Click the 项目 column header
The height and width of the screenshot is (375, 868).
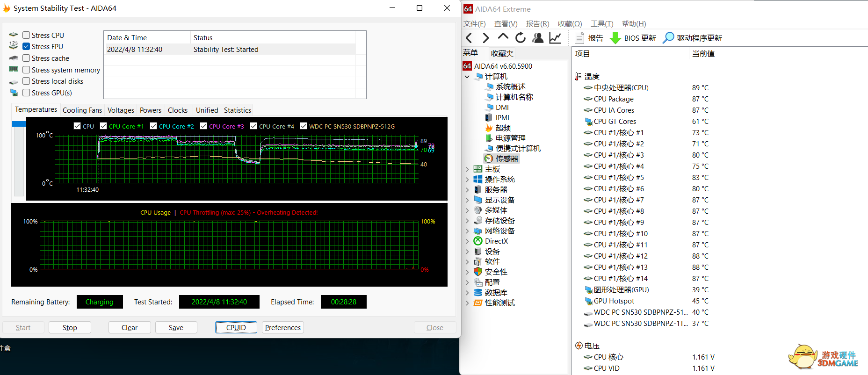pos(583,54)
